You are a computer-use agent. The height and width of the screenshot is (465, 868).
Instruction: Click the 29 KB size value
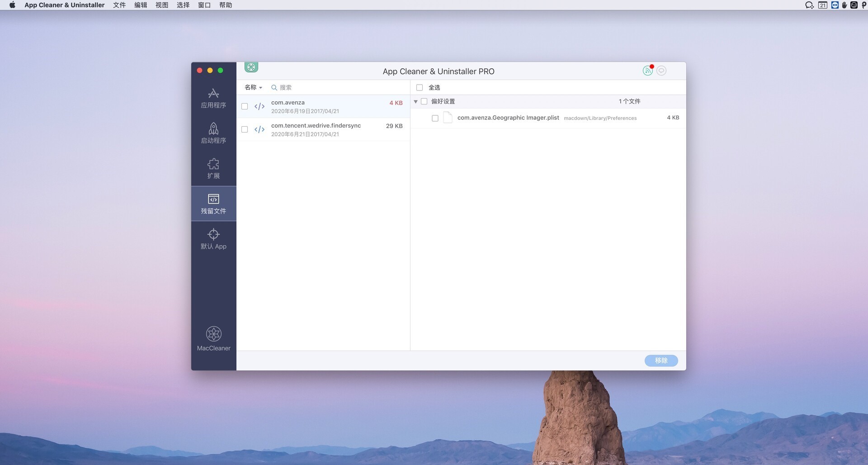pyautogui.click(x=394, y=126)
